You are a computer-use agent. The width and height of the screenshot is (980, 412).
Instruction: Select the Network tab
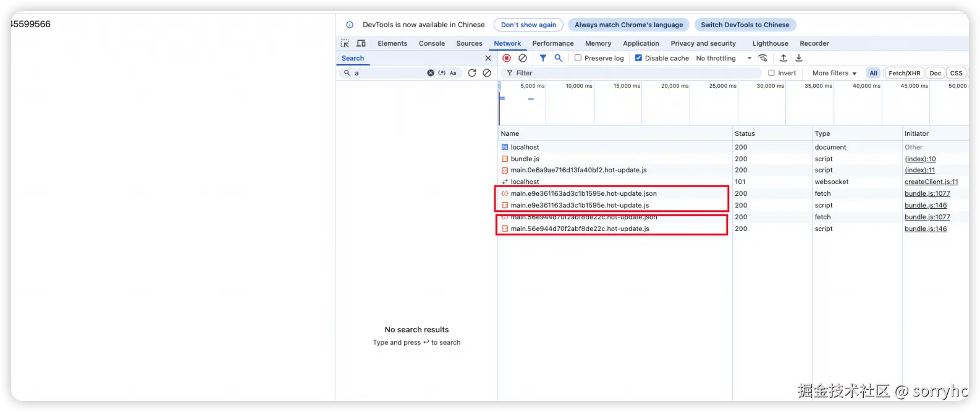[507, 43]
